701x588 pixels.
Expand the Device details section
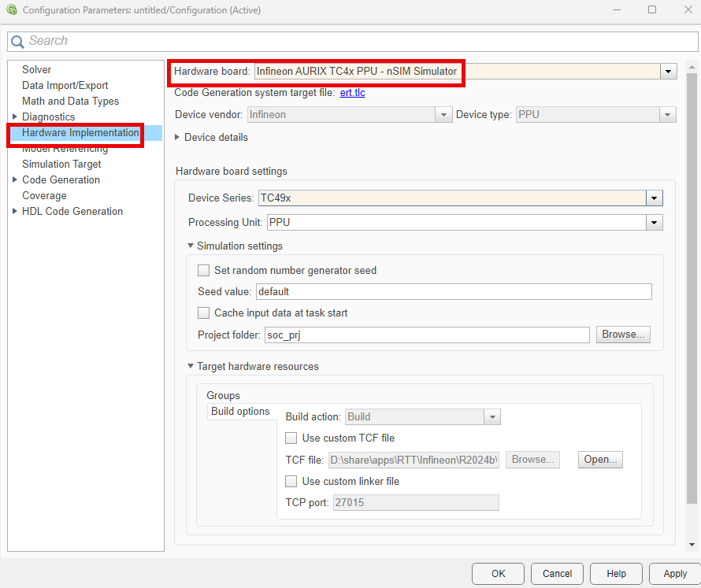pos(177,137)
